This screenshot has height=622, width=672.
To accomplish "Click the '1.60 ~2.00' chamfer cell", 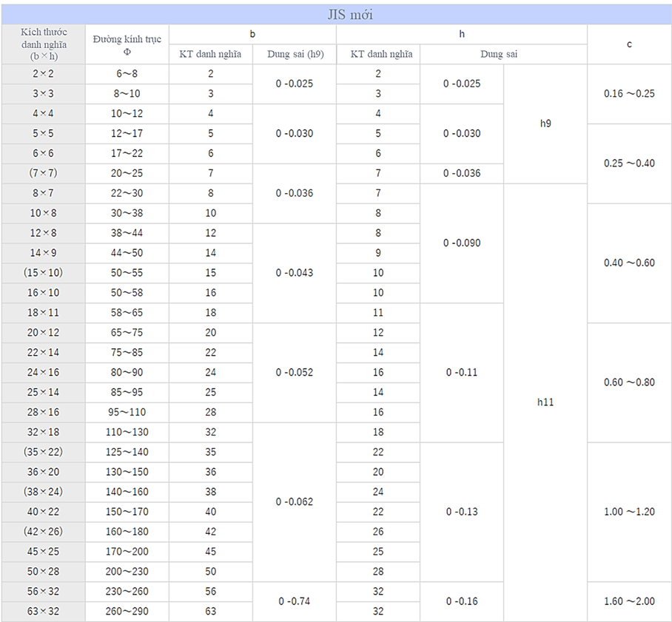I will point(629,601).
